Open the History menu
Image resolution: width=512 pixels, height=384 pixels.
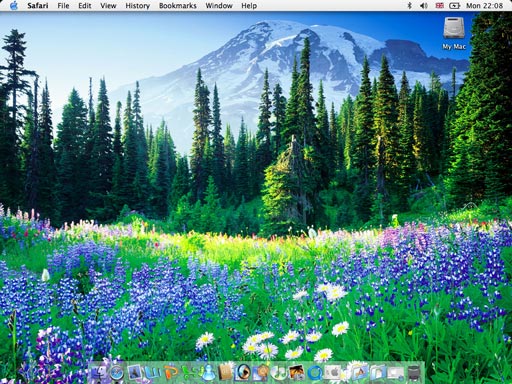click(x=137, y=6)
